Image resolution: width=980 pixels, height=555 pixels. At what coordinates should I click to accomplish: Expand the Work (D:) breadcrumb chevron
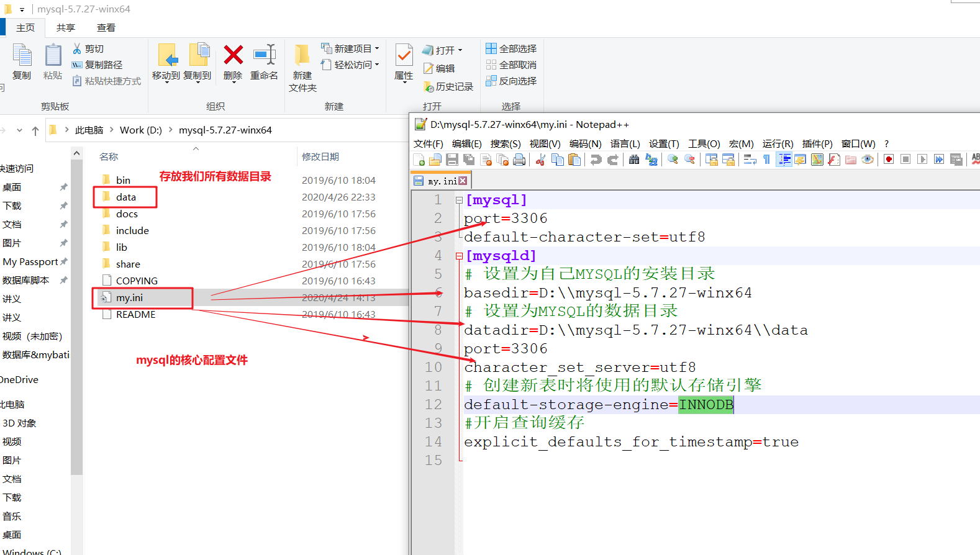tap(170, 130)
